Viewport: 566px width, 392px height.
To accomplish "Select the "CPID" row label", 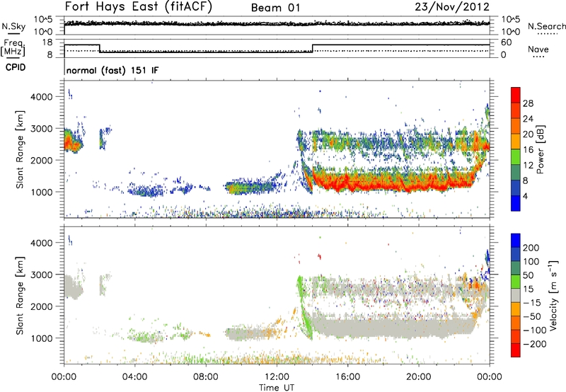I will click(16, 67).
